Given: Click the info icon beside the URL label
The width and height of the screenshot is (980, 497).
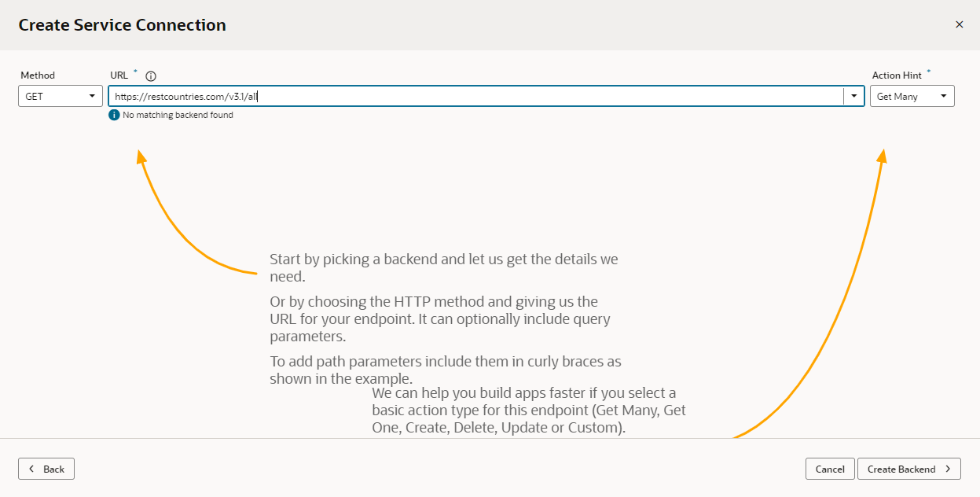Looking at the screenshot, I should pyautogui.click(x=150, y=75).
